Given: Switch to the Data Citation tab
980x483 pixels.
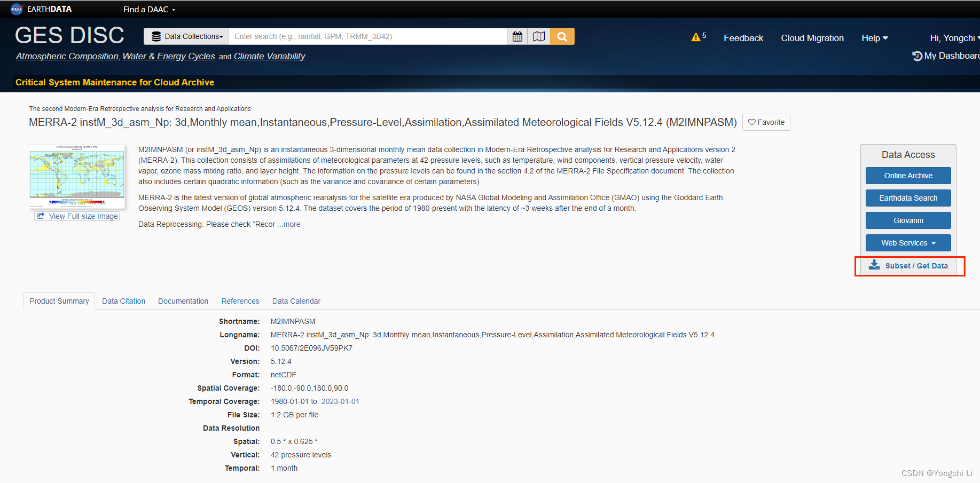Looking at the screenshot, I should tap(123, 301).
